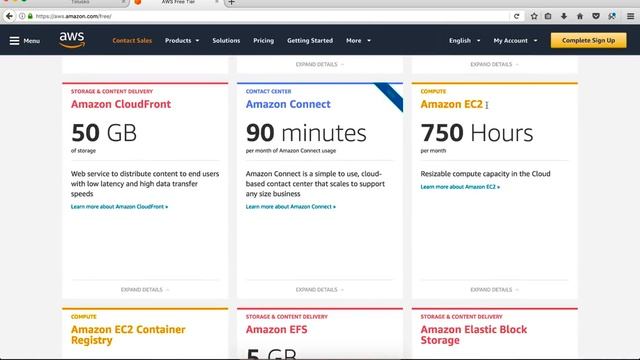Open the site information icon in address bar
This screenshot has width=640, height=360.
[22, 16]
